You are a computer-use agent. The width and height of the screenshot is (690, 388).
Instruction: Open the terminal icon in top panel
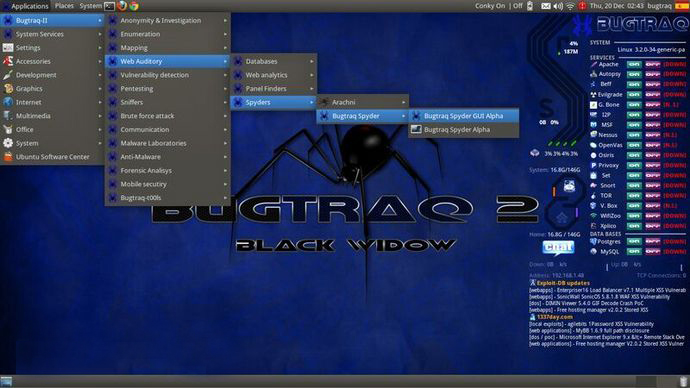(110, 6)
